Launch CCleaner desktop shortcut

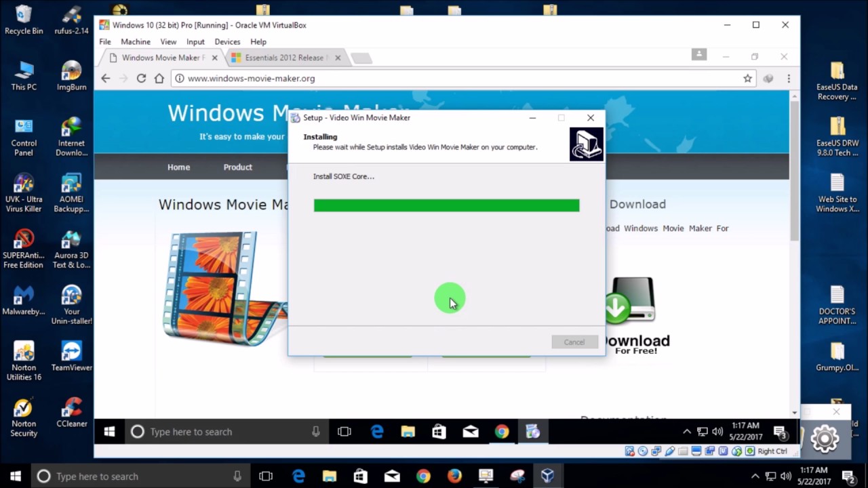point(71,413)
